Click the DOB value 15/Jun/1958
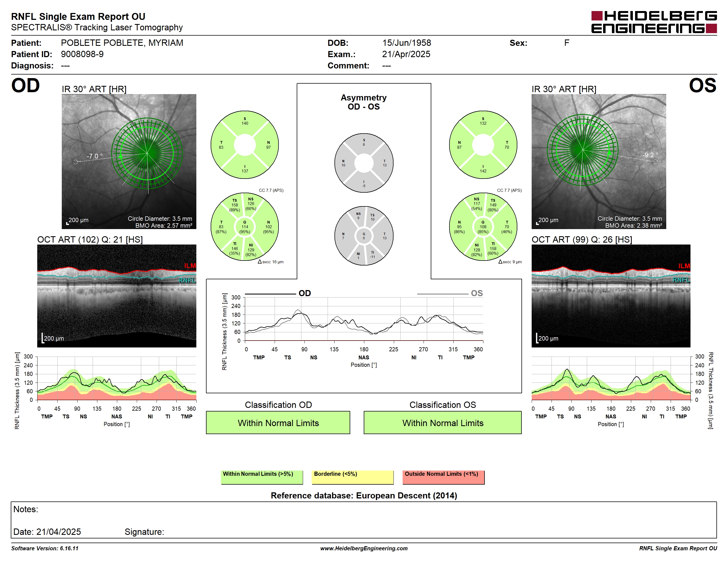728x563 pixels. tap(407, 43)
